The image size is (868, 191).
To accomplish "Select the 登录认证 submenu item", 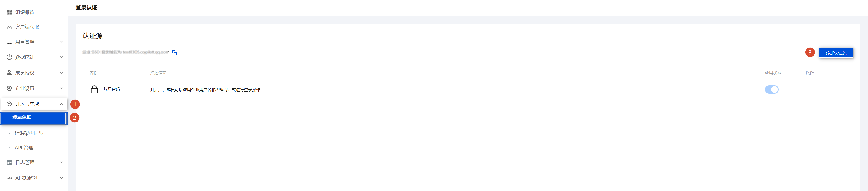I will pyautogui.click(x=22, y=117).
